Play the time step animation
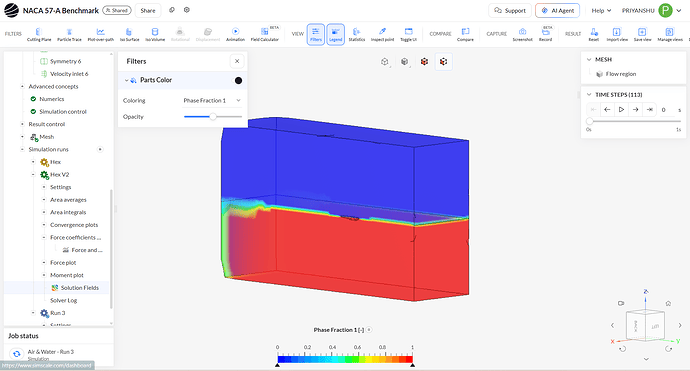Screen dimensions: 690x371 tap(621, 110)
